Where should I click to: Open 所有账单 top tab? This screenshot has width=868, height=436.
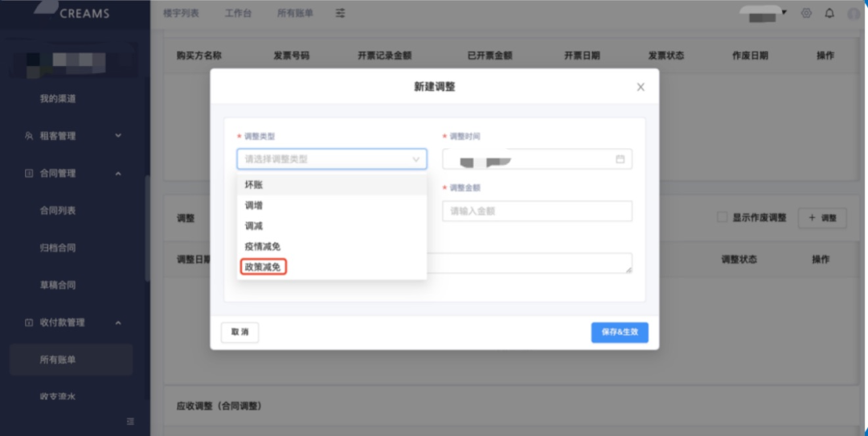tap(295, 14)
